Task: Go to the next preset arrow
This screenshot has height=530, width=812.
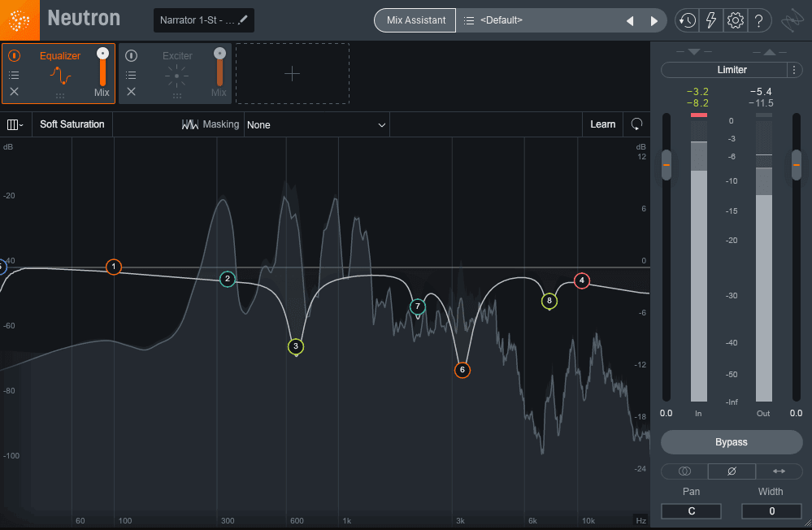Action: click(x=654, y=20)
